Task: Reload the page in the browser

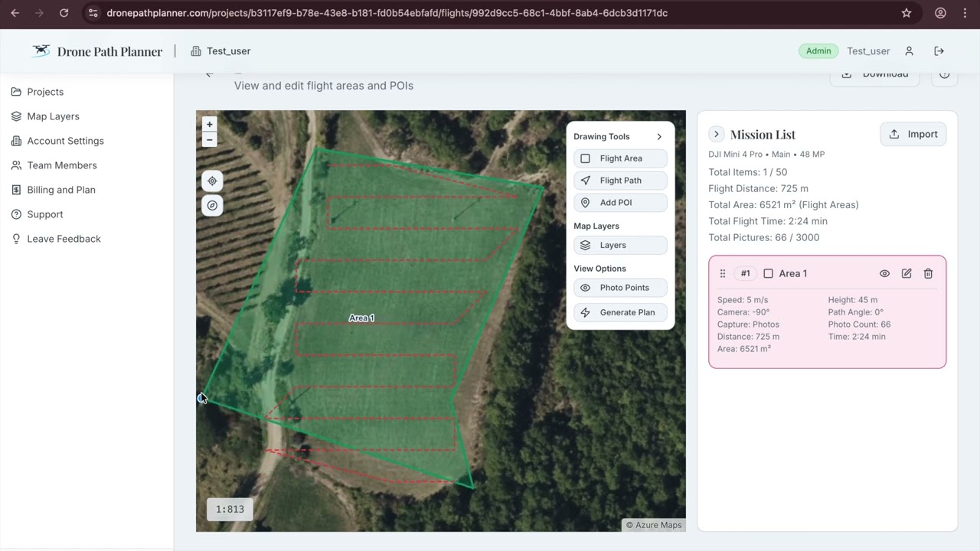Action: pos(64,13)
